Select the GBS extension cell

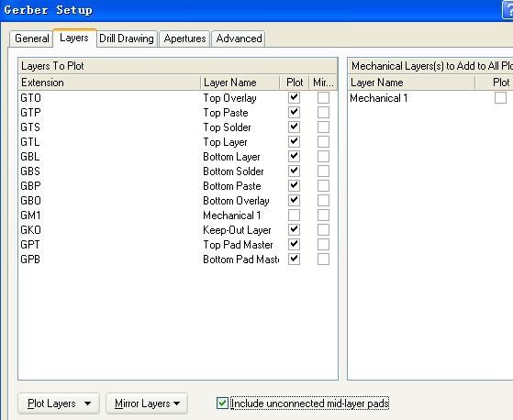[x=30, y=171]
